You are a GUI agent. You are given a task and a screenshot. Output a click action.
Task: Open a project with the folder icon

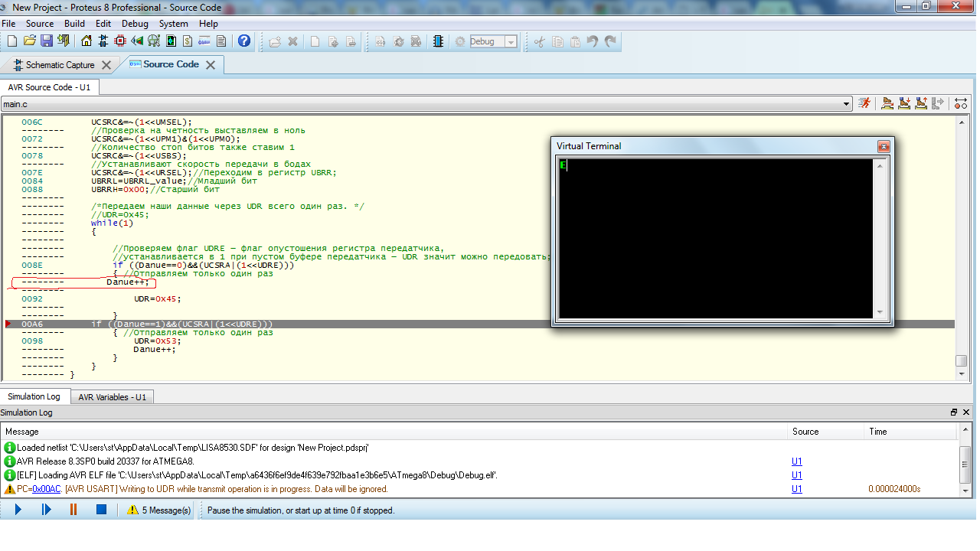(x=30, y=41)
